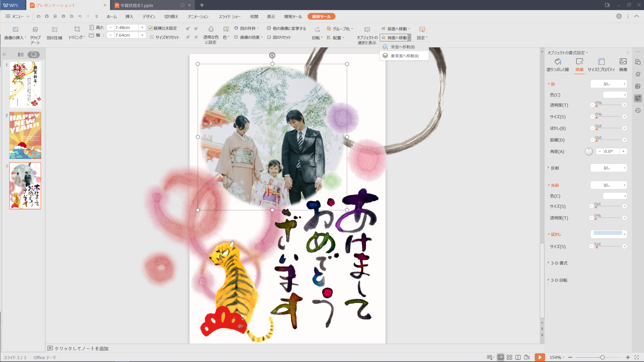Viewport: 644px width, 362px height.
Task: Click the Rotate (回転) icon
Action: [317, 29]
